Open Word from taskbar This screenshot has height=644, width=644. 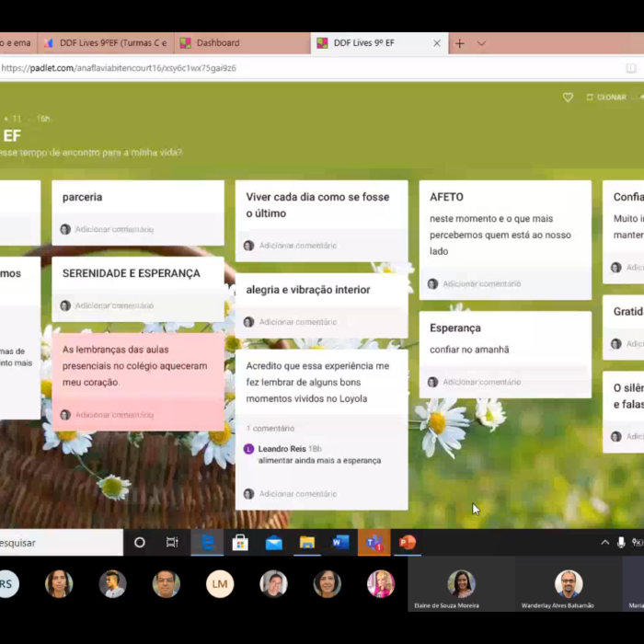click(340, 543)
